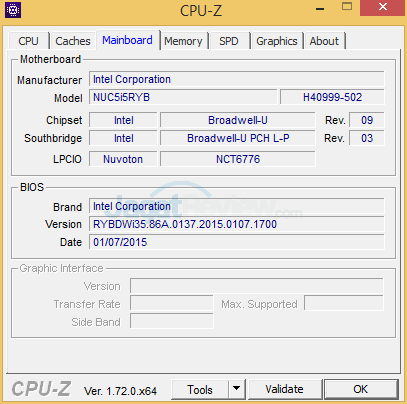Click the LPCIO value NCT6776
Viewport: 407px width, 404px height.
[x=238, y=159]
